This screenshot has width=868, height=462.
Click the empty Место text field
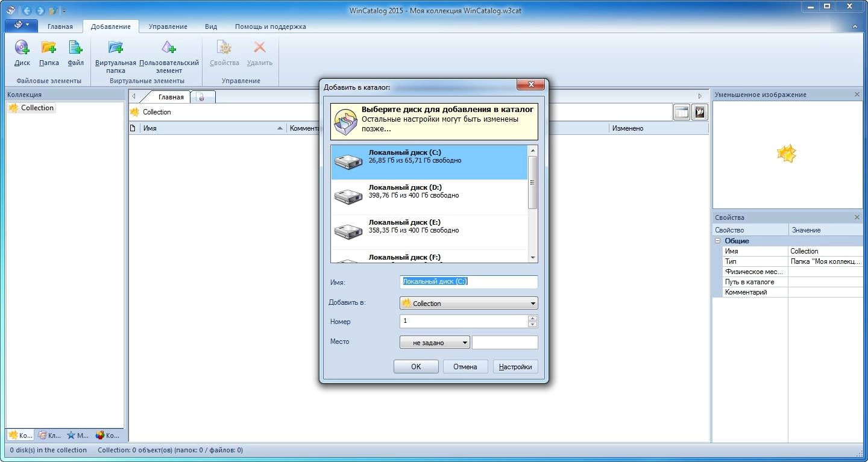click(x=505, y=343)
